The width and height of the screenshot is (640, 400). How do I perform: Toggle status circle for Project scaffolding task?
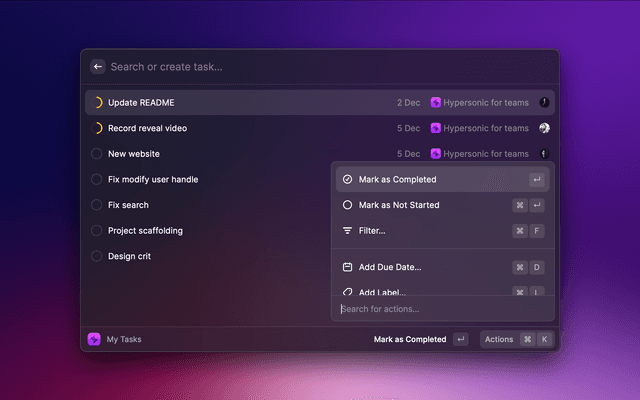(x=97, y=231)
